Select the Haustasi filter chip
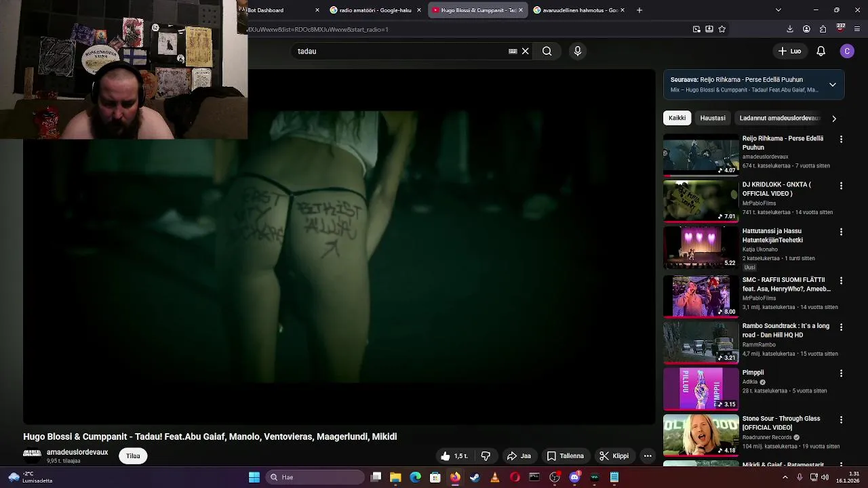Screen dimensions: 868x488 click(713, 118)
